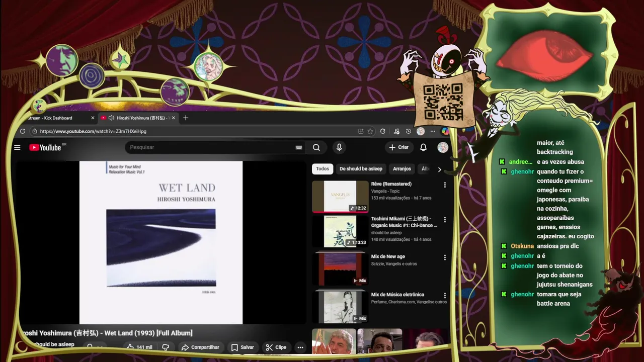Open YouTube notifications bell
The image size is (644, 362).
pos(423,147)
